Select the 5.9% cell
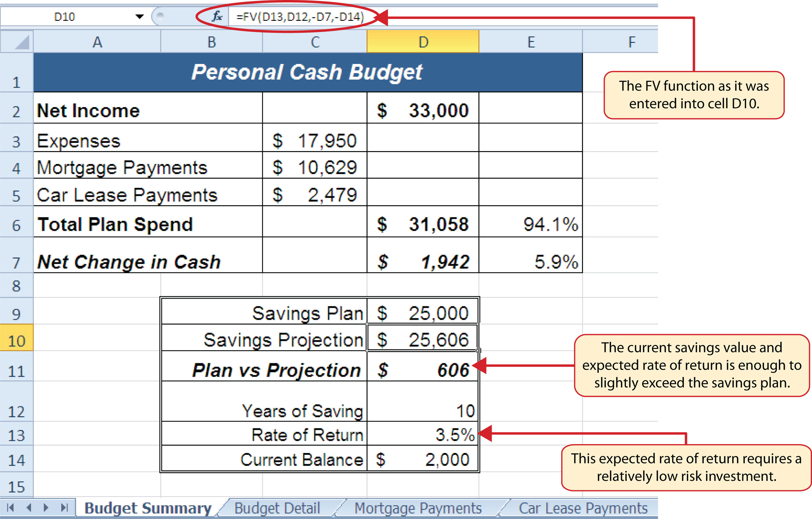This screenshot has height=519, width=812. click(x=531, y=255)
